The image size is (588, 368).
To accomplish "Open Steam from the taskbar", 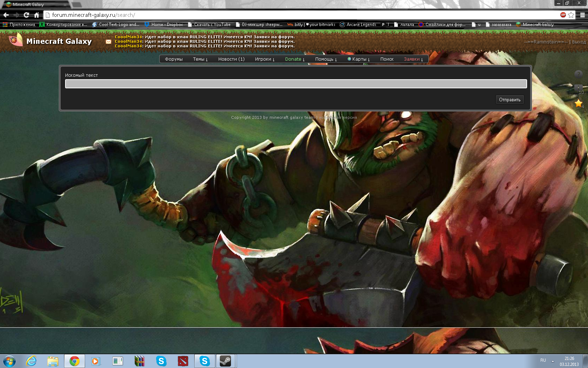I will pos(225,361).
